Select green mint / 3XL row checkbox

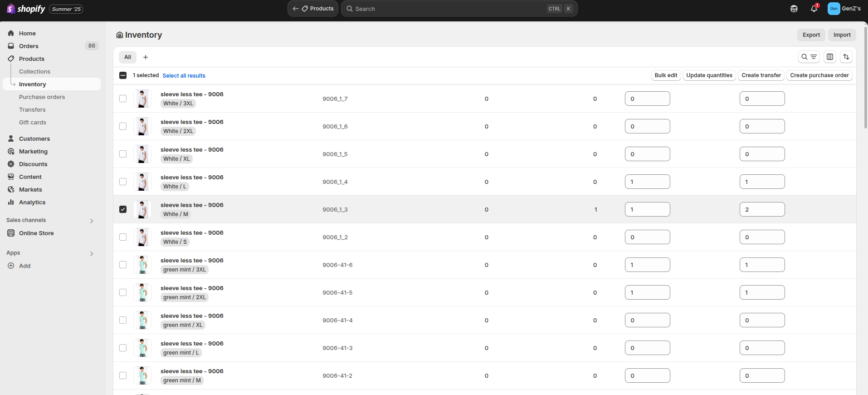(x=123, y=265)
